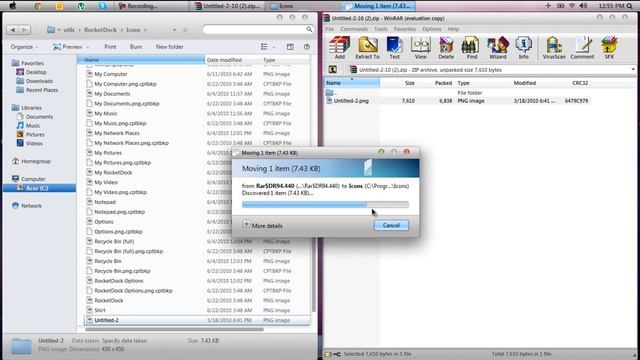Click the WinRAR Find icon
This screenshot has width=640, height=360.
[471, 47]
